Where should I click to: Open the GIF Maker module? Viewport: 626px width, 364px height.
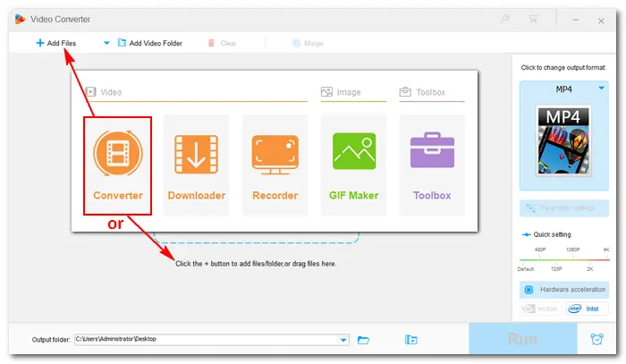coord(354,165)
